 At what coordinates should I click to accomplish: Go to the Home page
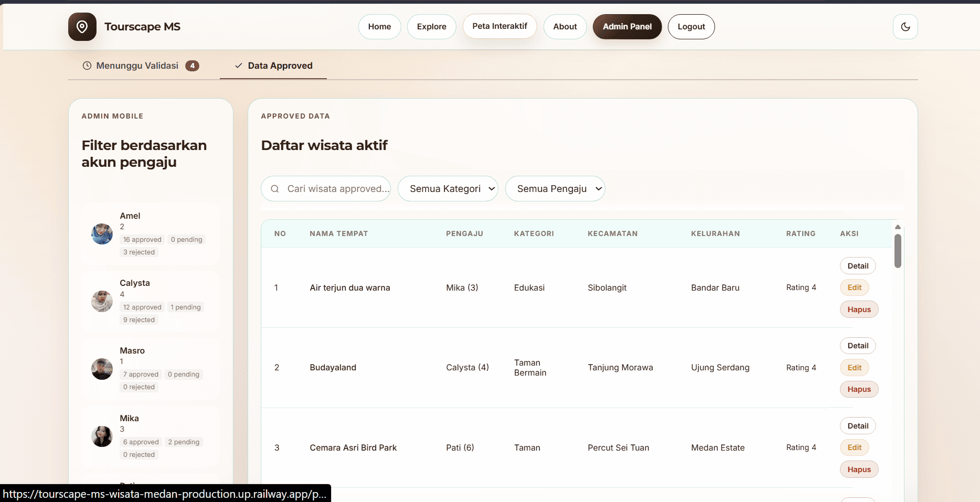[x=380, y=27]
